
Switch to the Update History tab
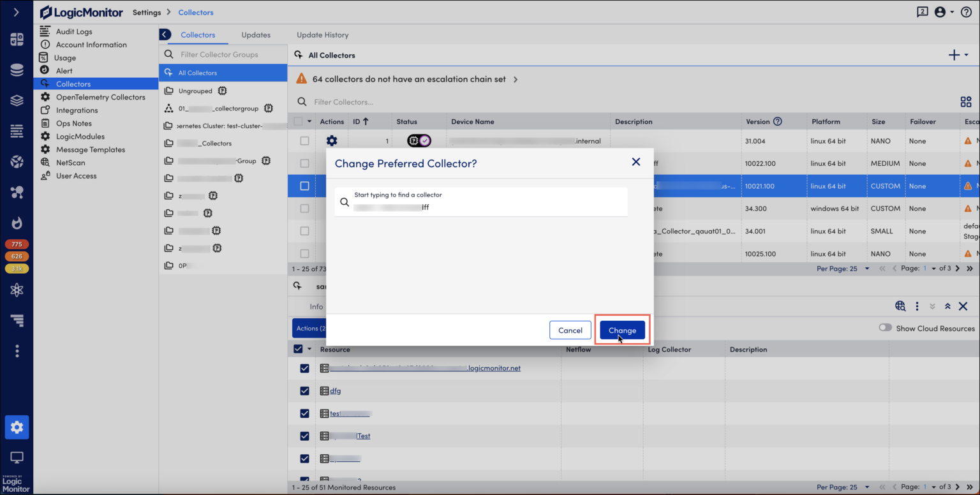[x=322, y=35]
